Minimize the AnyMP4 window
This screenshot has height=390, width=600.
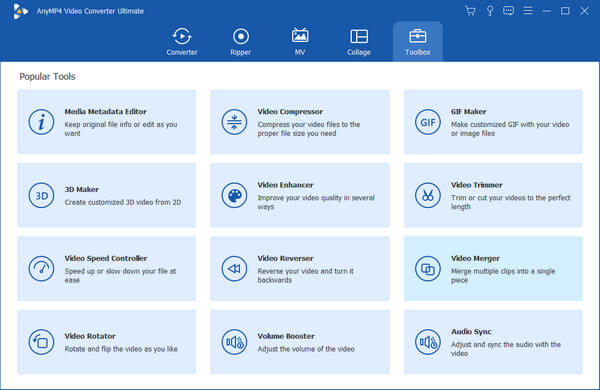click(x=546, y=11)
